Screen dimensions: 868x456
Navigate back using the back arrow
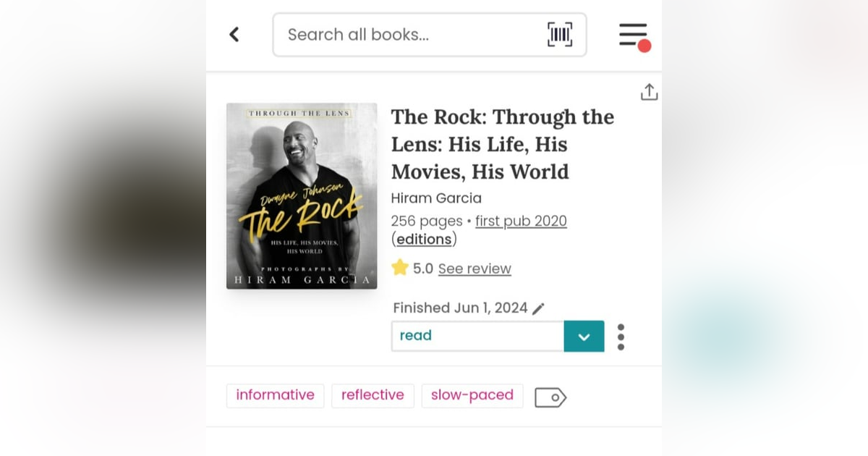click(x=234, y=34)
